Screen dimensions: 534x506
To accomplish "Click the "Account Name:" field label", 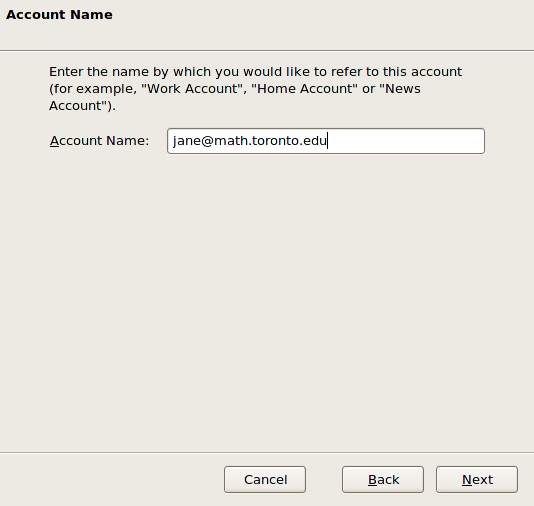I will point(99,141).
